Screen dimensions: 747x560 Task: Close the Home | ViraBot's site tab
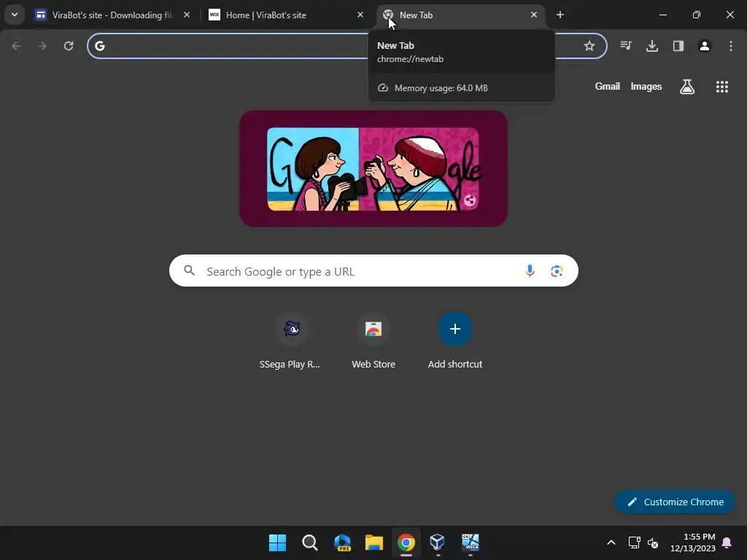point(360,15)
